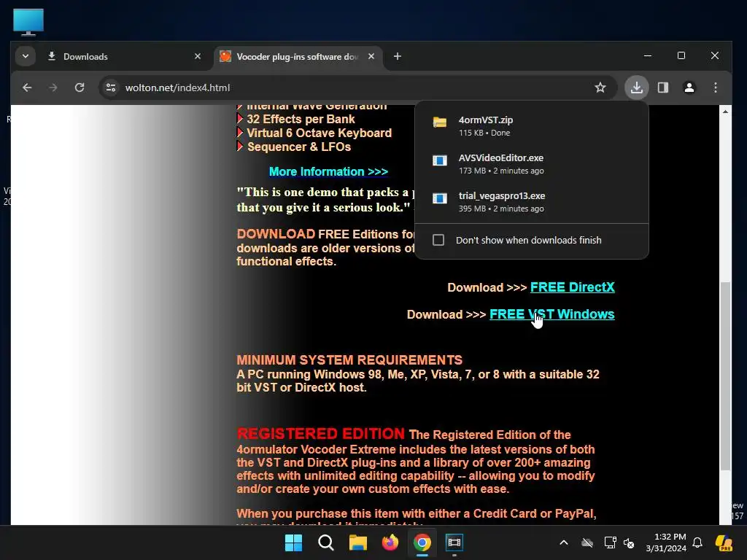Open a new tab with plus button
This screenshot has width=747, height=560.
click(398, 57)
